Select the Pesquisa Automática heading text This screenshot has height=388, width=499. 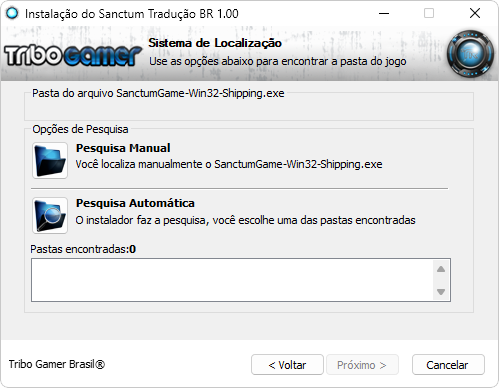pyautogui.click(x=135, y=203)
